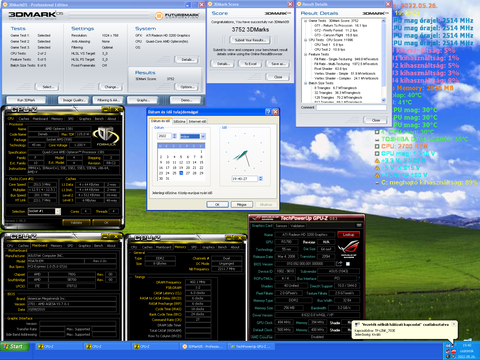Screen dimensions: 480x360
Task: Open the Windows Start menu
Action: pos(15,347)
